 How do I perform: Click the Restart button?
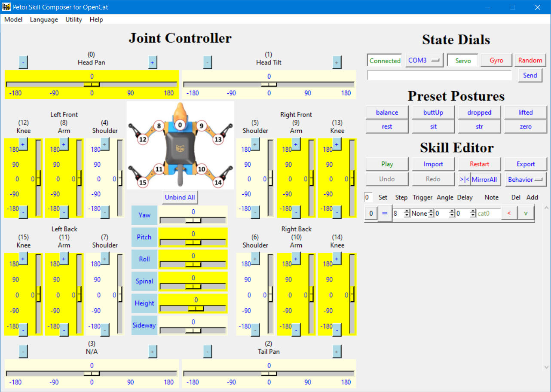[x=479, y=164]
